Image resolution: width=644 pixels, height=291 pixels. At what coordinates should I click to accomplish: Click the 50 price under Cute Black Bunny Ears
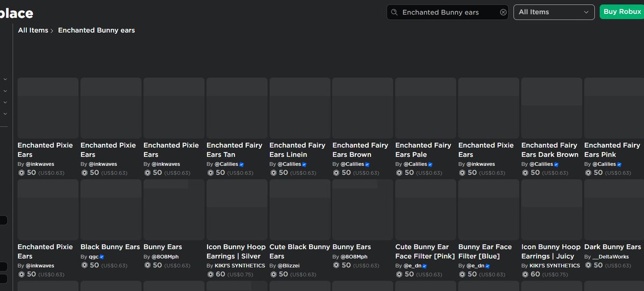(283, 274)
